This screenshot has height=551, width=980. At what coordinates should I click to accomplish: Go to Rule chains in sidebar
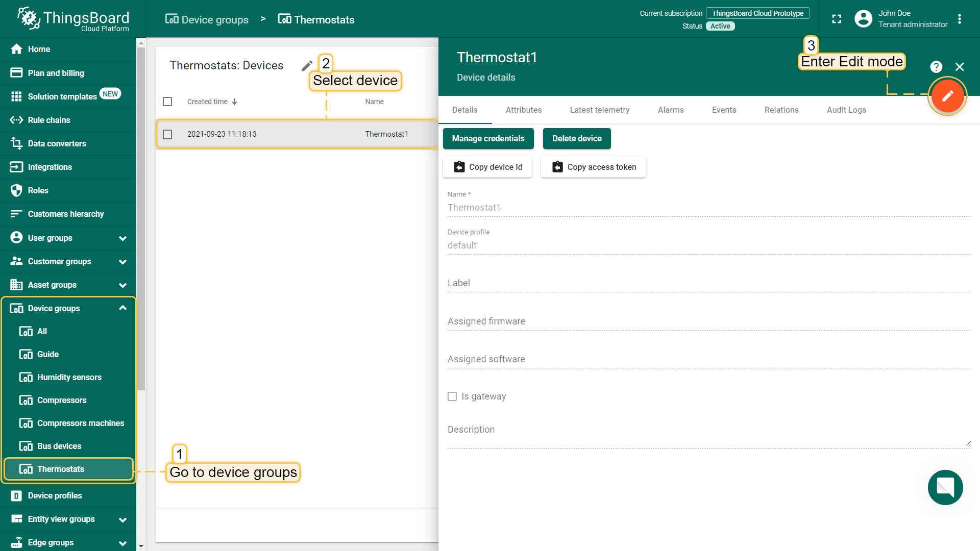tap(49, 120)
